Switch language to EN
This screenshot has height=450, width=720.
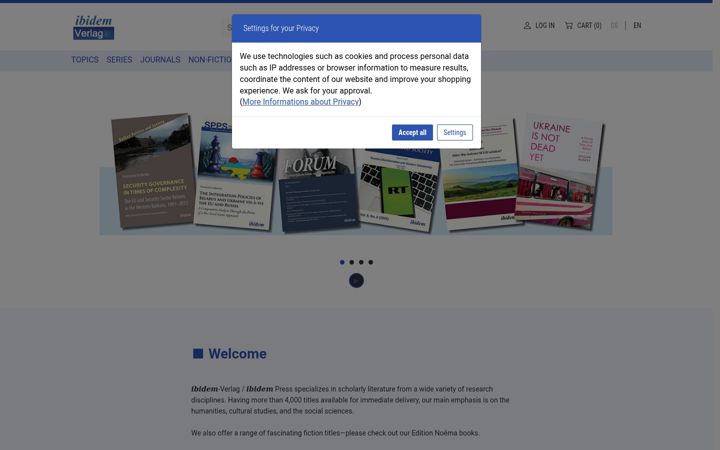point(637,26)
